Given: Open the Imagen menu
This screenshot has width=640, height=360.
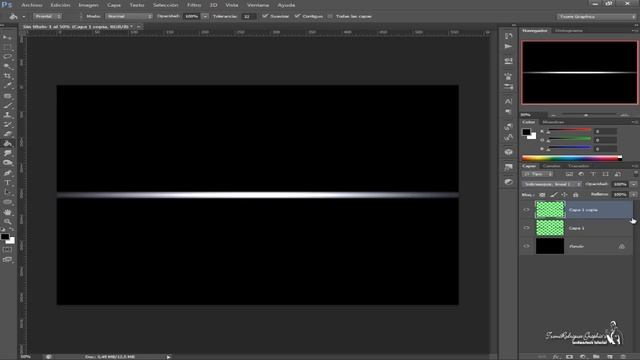Looking at the screenshot, I should point(88,5).
